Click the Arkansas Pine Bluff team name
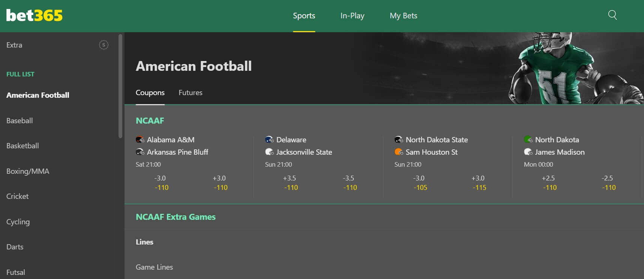Image resolution: width=644 pixels, height=279 pixels. tap(177, 152)
